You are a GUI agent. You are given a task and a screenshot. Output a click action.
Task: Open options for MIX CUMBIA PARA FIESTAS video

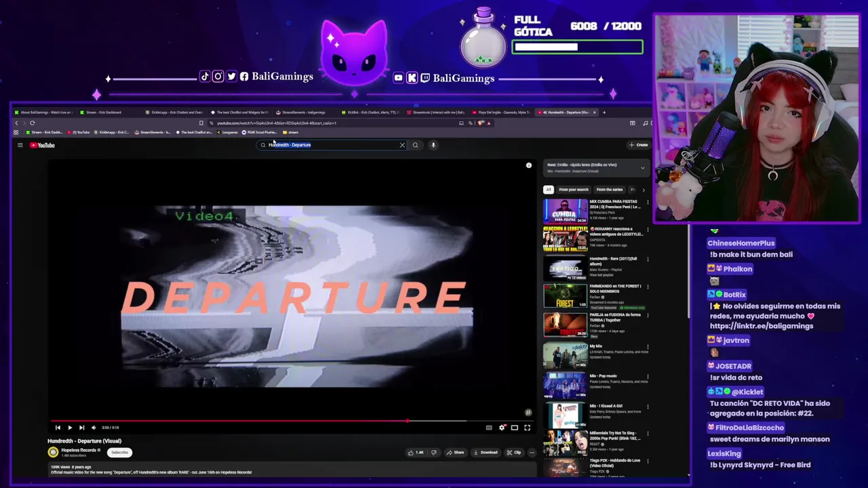(x=648, y=202)
